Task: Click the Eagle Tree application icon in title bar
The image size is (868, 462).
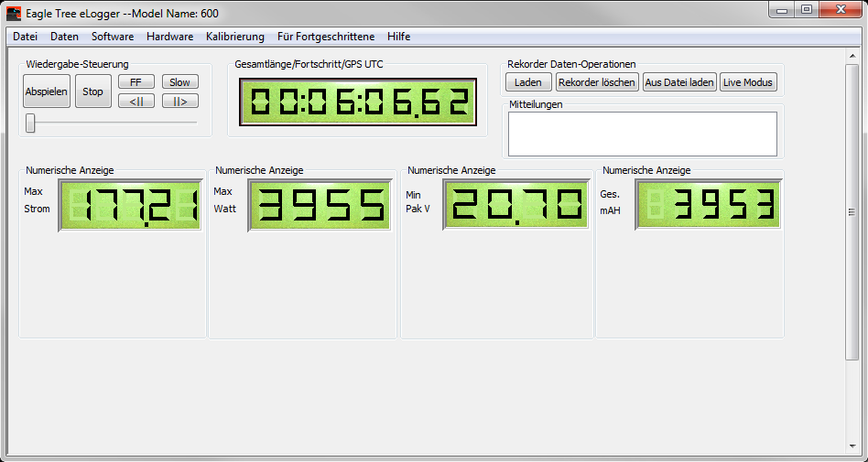Action: click(x=14, y=14)
